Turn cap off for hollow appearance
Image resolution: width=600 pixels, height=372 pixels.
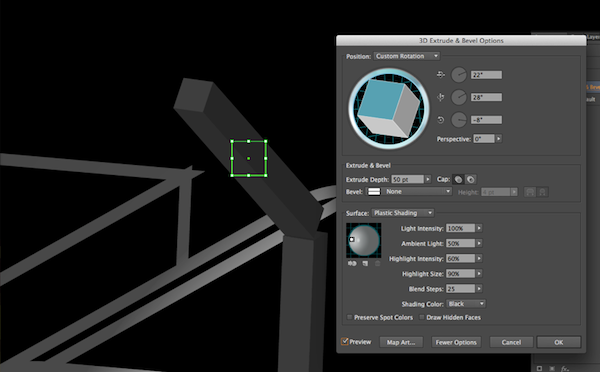click(471, 179)
